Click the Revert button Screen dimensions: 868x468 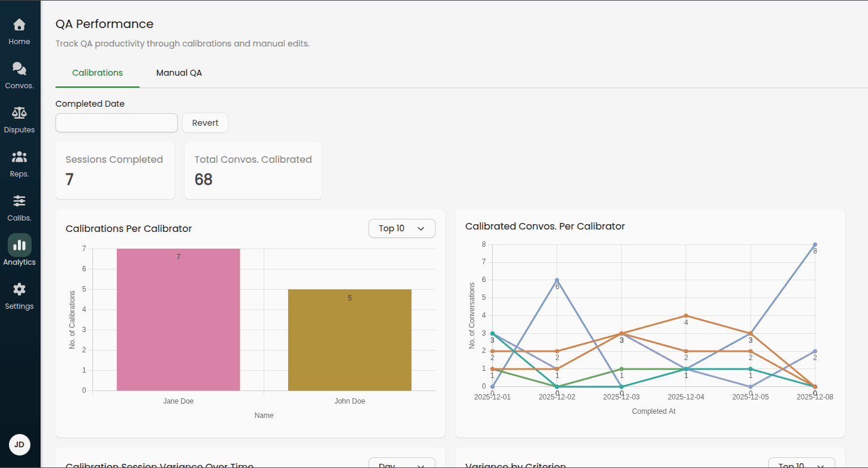coord(205,123)
